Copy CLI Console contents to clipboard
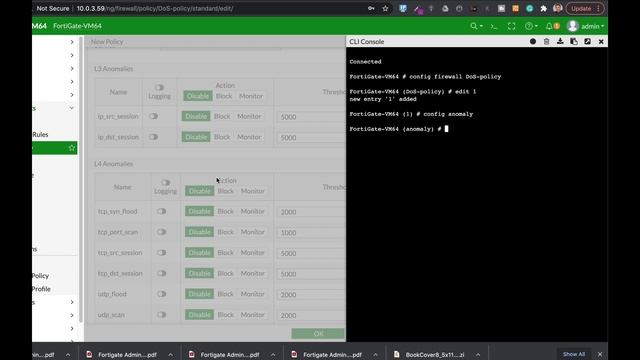 (x=574, y=42)
